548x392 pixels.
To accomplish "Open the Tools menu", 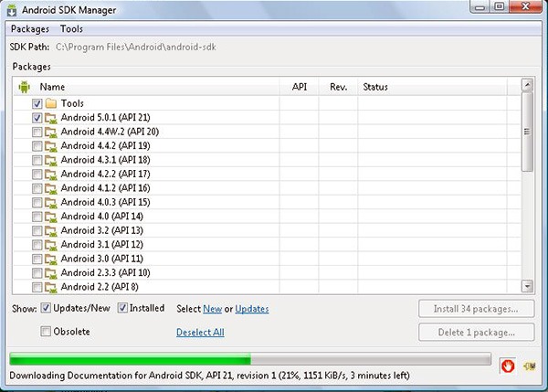I will (x=71, y=29).
